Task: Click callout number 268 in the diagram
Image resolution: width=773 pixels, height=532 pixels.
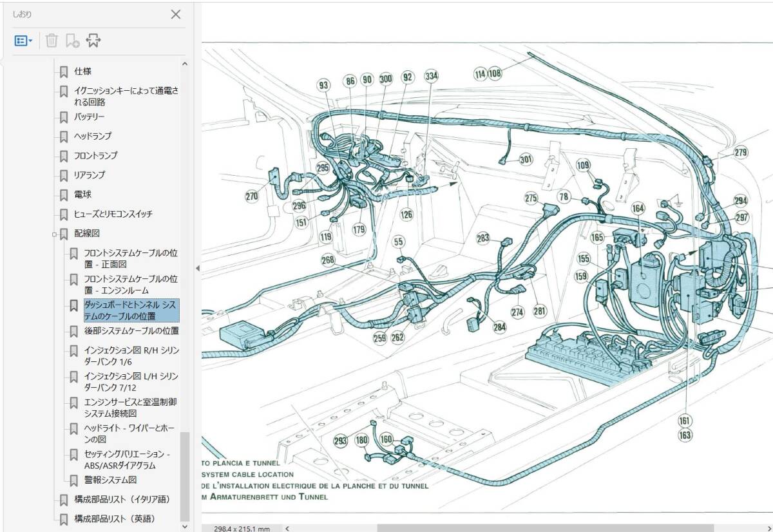Action: (x=328, y=260)
